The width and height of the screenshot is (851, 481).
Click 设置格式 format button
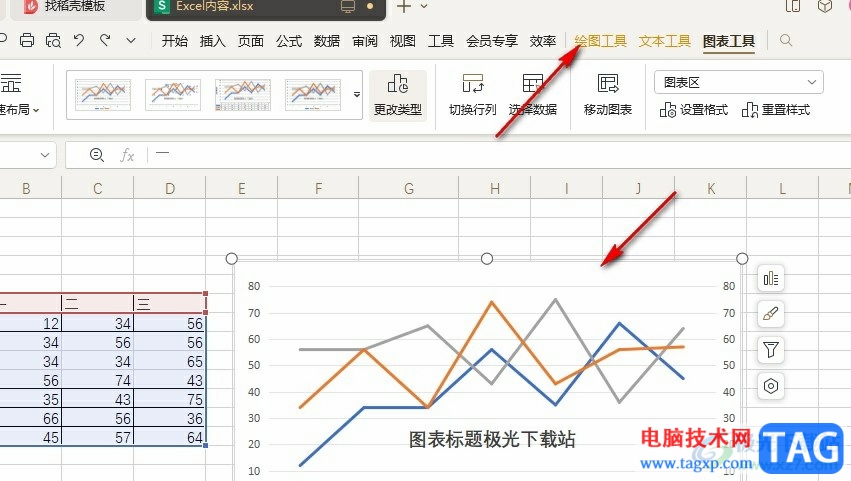tap(694, 110)
